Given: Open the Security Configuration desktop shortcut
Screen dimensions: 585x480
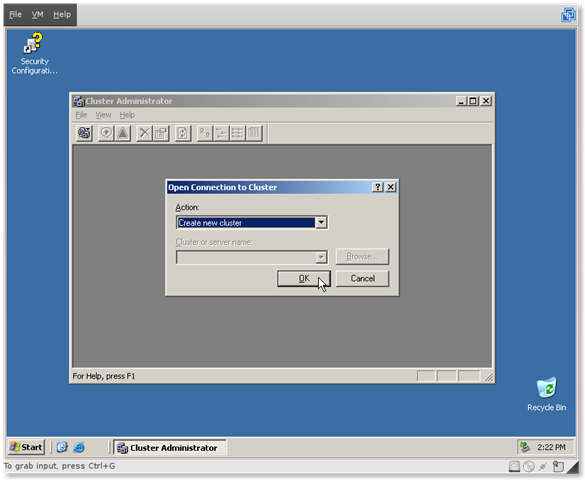Looking at the screenshot, I should point(34,54).
